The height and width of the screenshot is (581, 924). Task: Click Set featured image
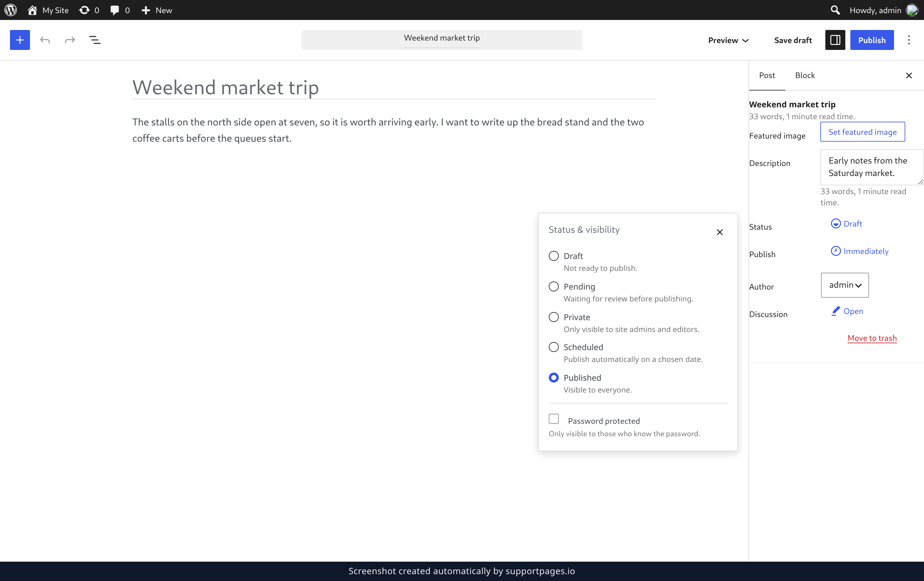(862, 132)
